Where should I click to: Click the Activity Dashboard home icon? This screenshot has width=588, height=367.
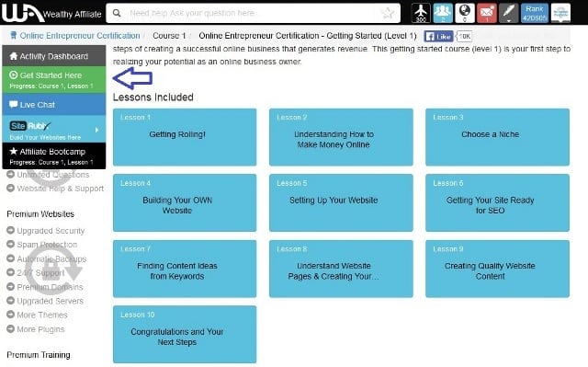pyautogui.click(x=14, y=56)
